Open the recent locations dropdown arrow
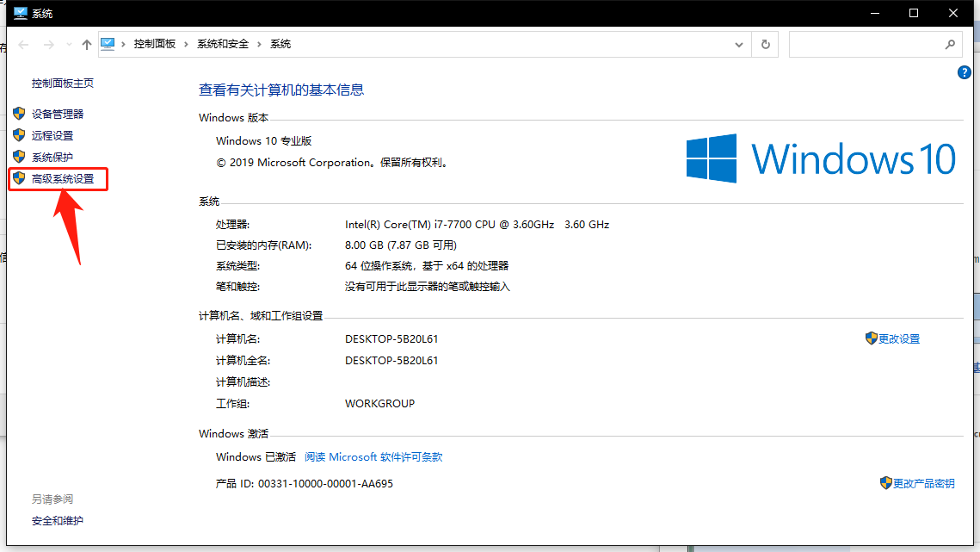 [x=69, y=45]
